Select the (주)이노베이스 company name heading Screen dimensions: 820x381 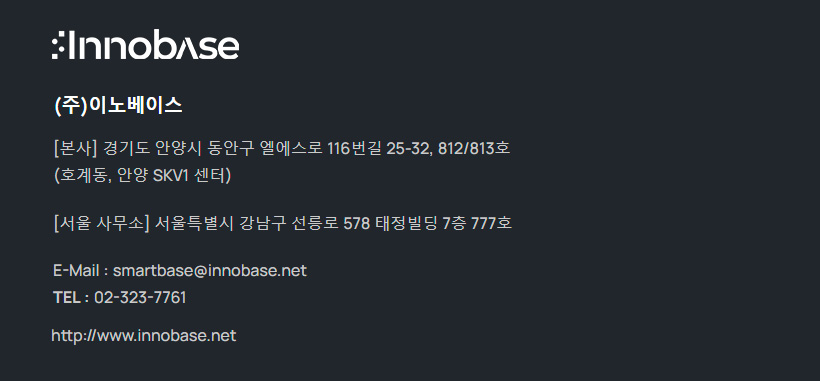[x=118, y=106]
